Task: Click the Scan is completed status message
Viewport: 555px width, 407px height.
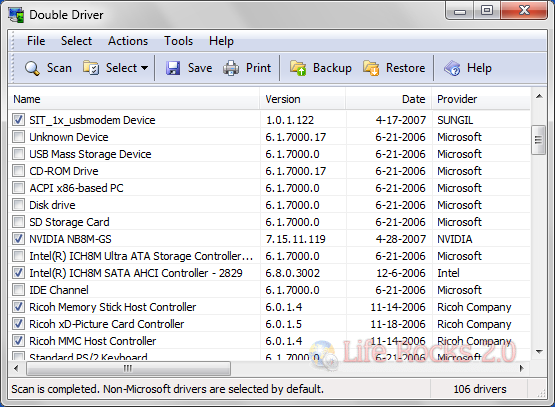Action: tap(167, 389)
